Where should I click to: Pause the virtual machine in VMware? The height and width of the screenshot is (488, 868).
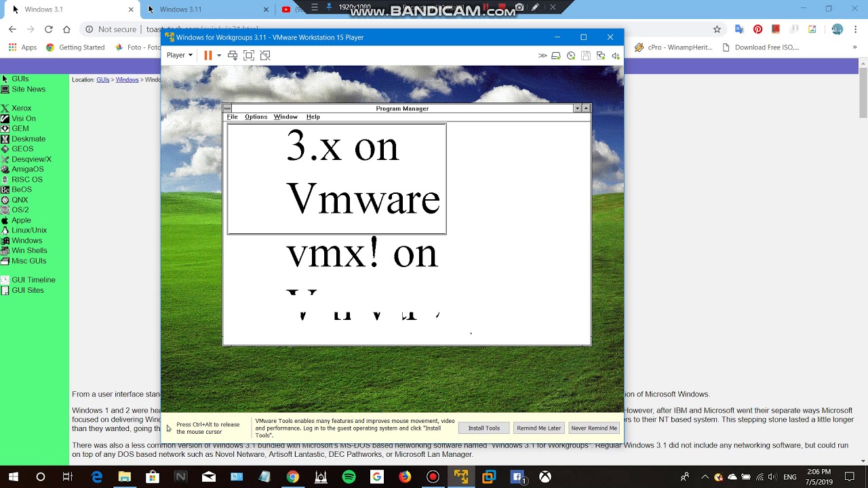[208, 56]
